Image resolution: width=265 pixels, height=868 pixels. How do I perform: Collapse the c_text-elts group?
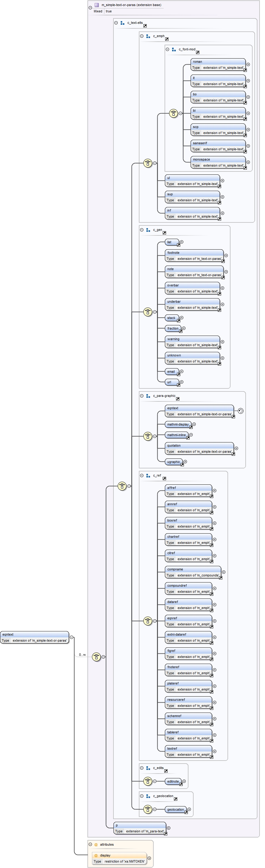[116, 23]
